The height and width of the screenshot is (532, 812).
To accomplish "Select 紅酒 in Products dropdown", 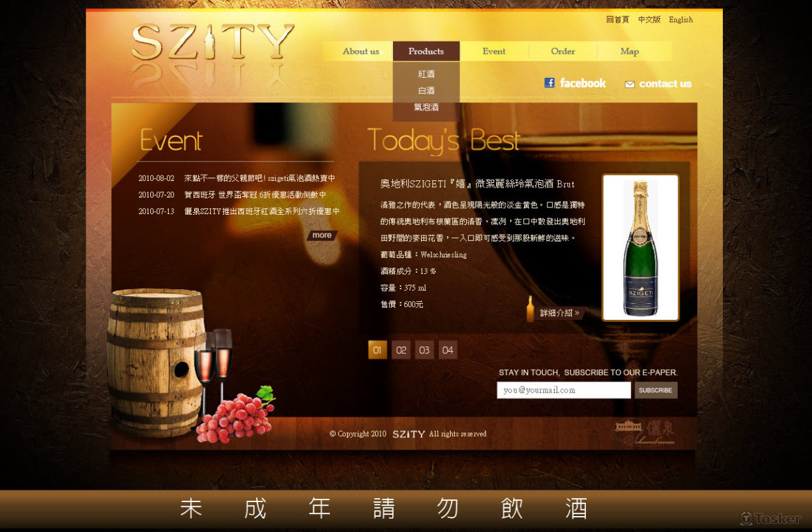I will (x=426, y=74).
